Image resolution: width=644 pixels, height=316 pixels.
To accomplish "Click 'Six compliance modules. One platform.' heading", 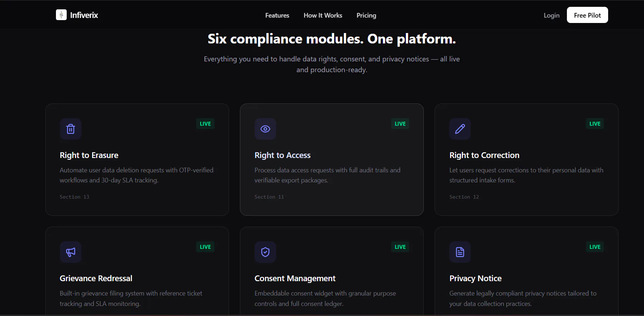I will 332,39.
